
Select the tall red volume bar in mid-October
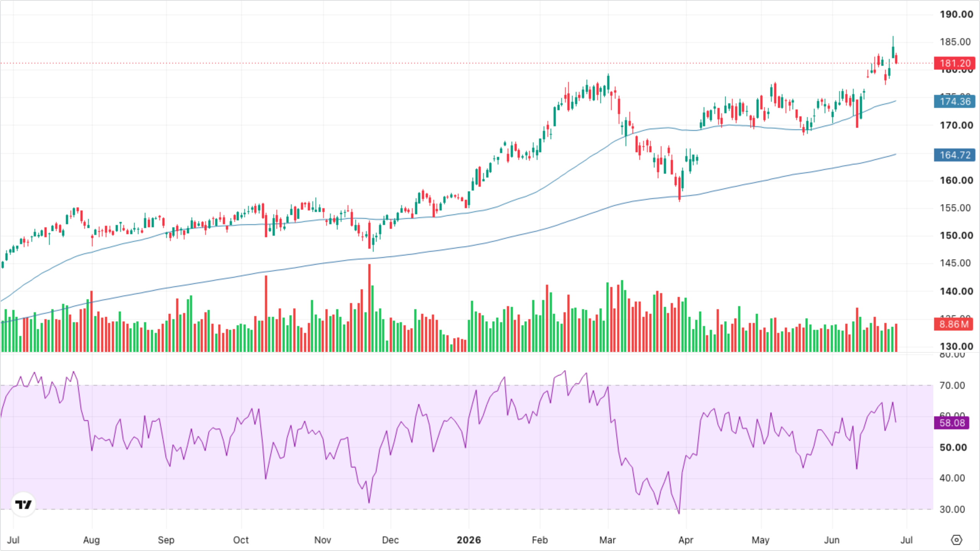[x=266, y=313]
